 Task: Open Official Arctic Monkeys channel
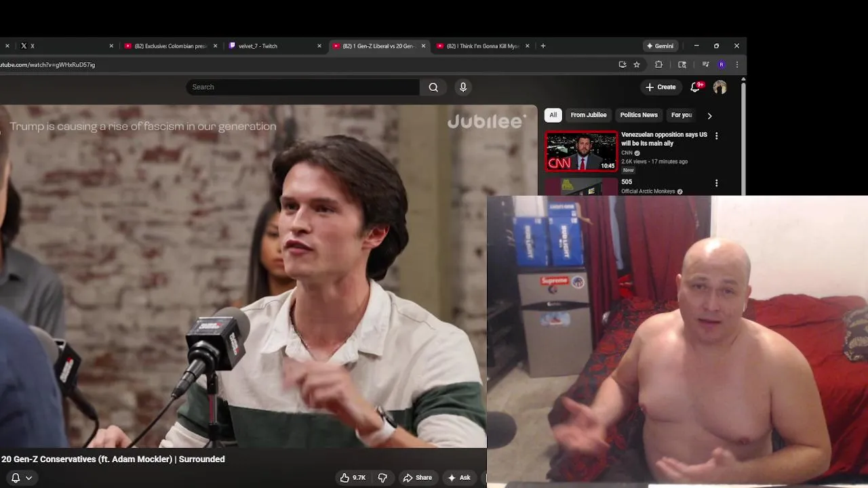click(x=648, y=191)
